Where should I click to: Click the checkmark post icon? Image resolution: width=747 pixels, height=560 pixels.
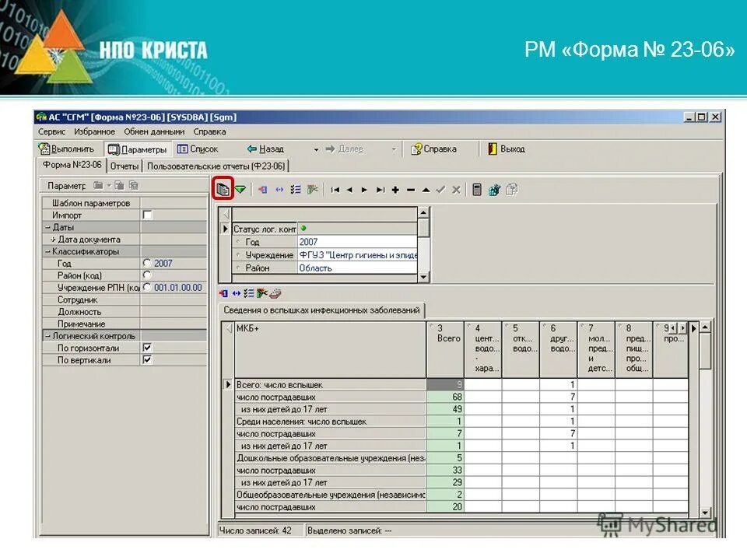[440, 190]
